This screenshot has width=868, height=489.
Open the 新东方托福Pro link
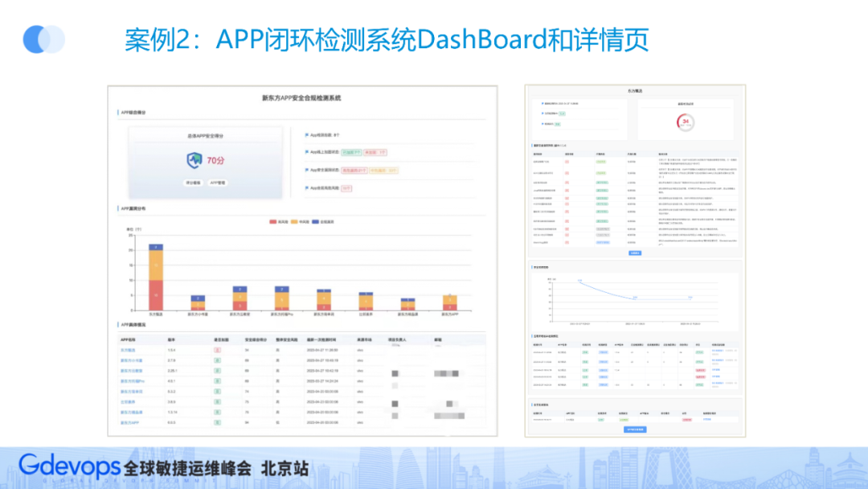pyautogui.click(x=133, y=381)
